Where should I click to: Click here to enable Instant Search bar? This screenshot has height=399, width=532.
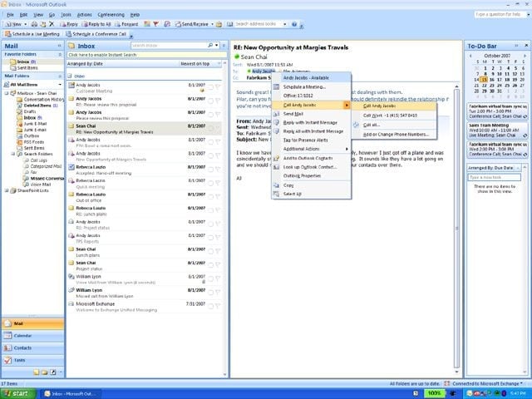click(146, 55)
